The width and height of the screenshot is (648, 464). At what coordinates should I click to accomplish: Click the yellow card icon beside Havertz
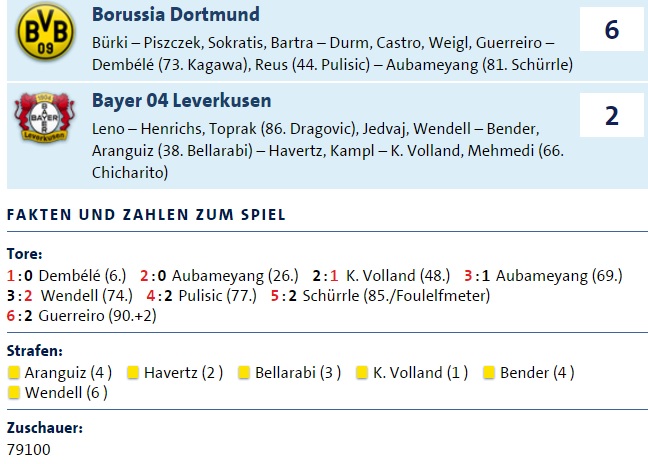(x=133, y=373)
